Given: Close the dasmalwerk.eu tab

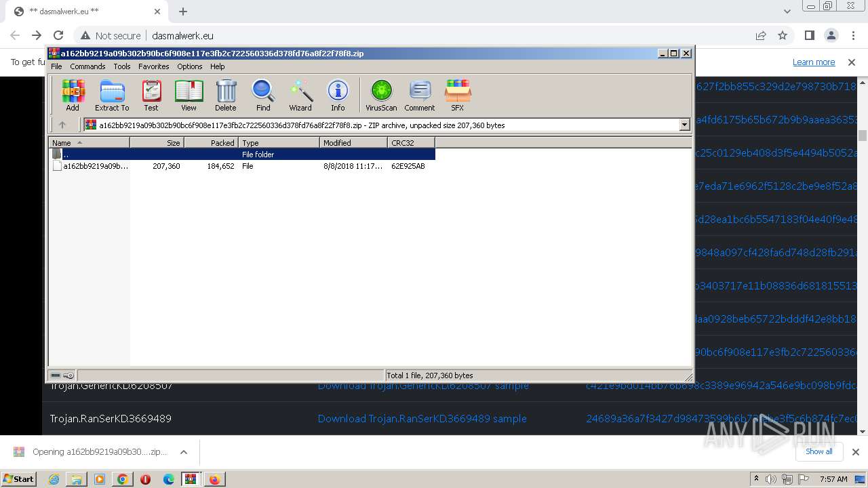Looking at the screenshot, I should 157,12.
